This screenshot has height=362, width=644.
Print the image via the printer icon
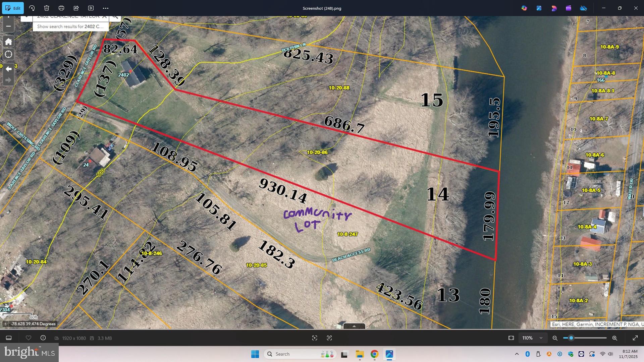(x=61, y=8)
